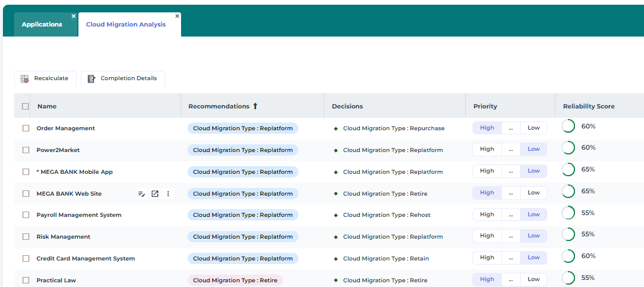Click the Completion Details document icon

tap(91, 78)
